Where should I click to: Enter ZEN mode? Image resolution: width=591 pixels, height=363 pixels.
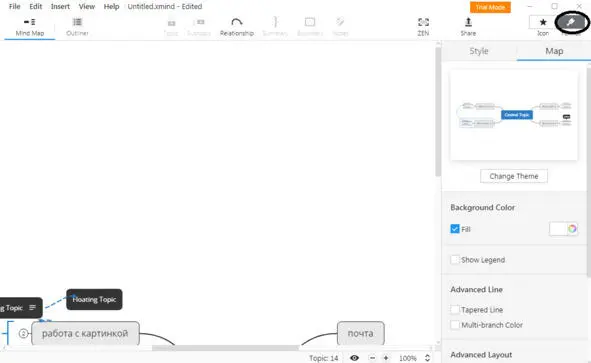(x=423, y=27)
